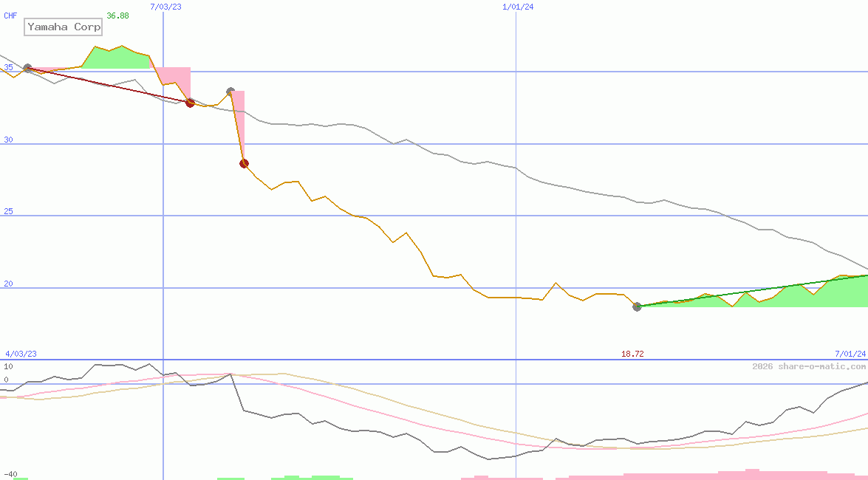Click the 36.88 high price label
Image resolution: width=868 pixels, height=480 pixels.
pos(117,16)
